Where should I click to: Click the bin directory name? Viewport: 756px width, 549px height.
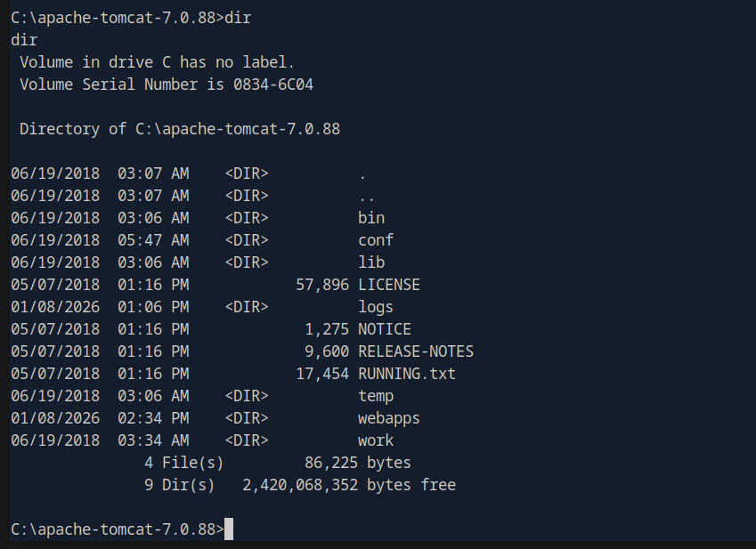[371, 218]
